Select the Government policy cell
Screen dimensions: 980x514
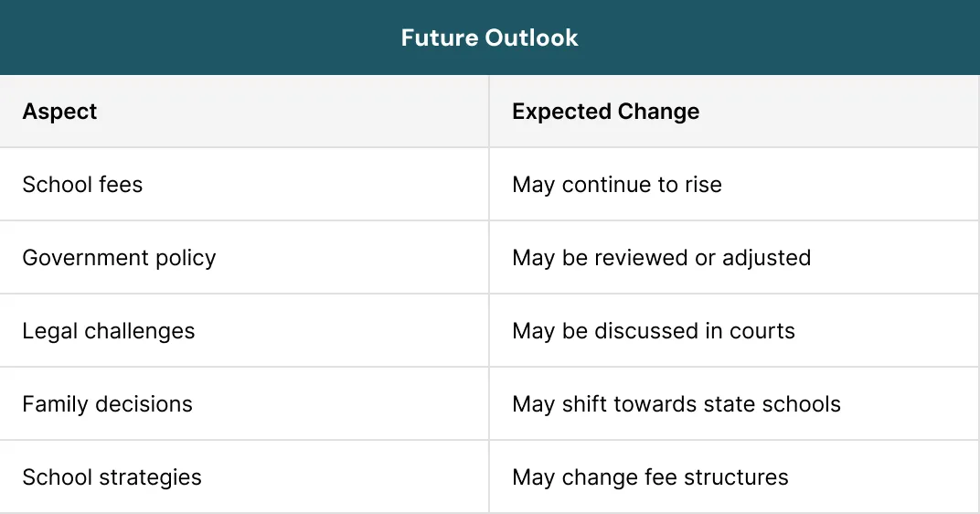click(119, 258)
